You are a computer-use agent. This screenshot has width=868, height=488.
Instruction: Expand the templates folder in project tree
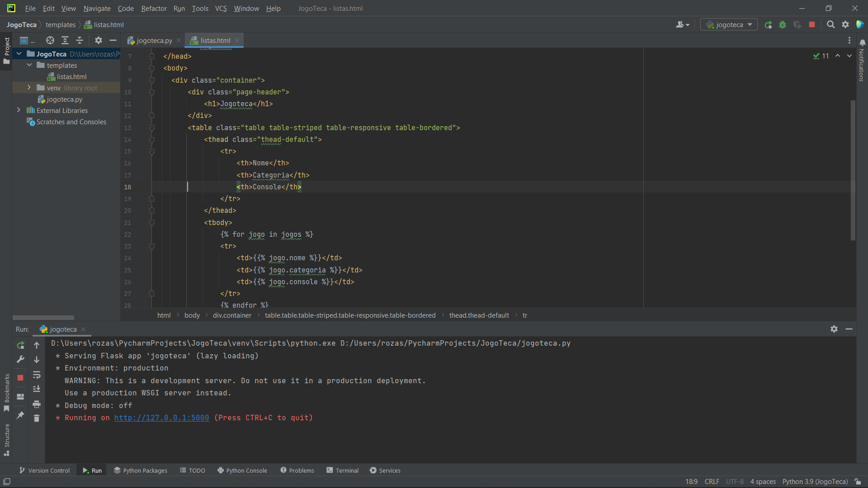point(30,66)
